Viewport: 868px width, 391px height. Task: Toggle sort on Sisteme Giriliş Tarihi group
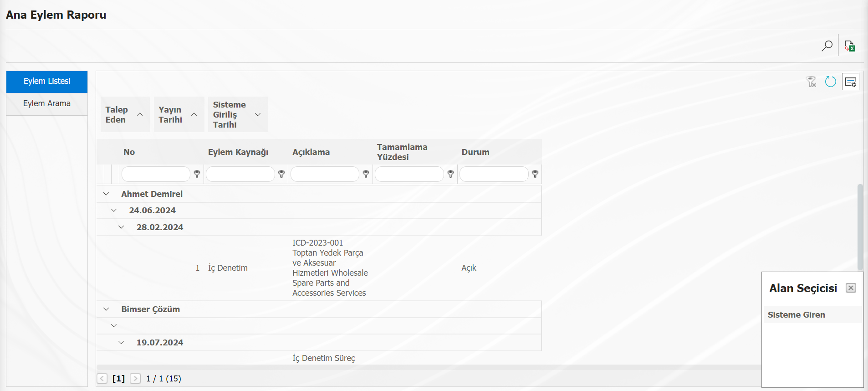[238, 114]
